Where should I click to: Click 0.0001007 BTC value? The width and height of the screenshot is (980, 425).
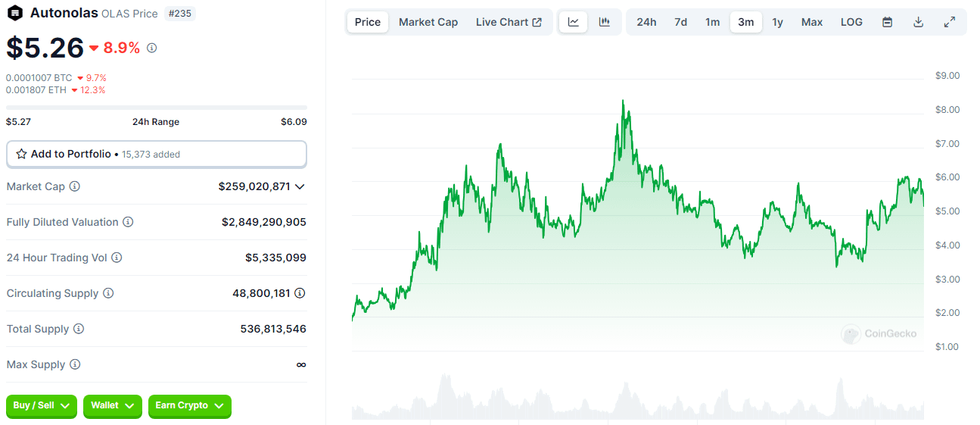[39, 78]
